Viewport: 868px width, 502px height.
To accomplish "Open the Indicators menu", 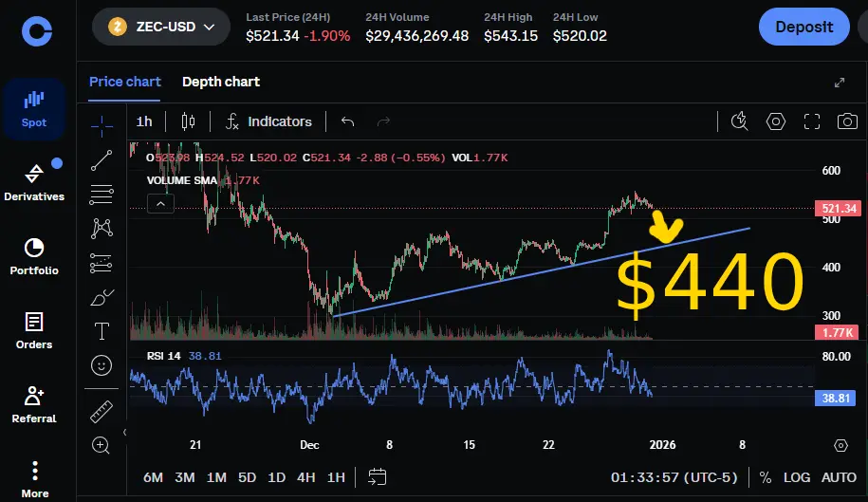I will (x=269, y=121).
